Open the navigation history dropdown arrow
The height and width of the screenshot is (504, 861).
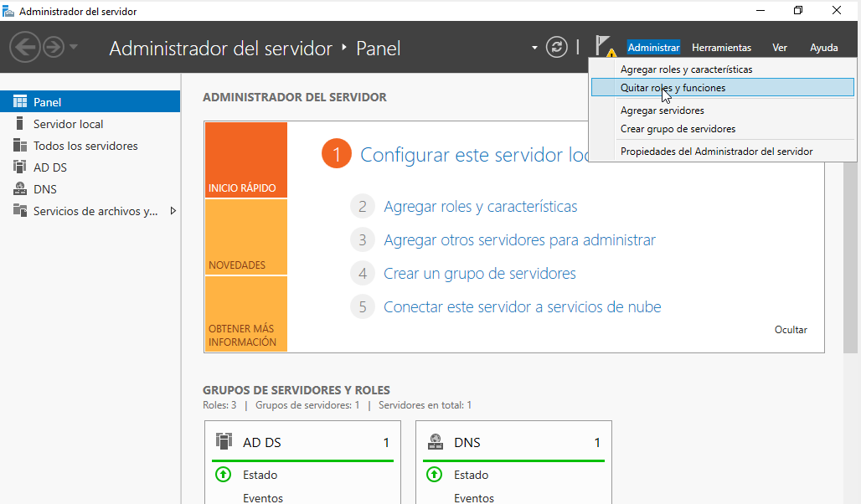pyautogui.click(x=74, y=48)
